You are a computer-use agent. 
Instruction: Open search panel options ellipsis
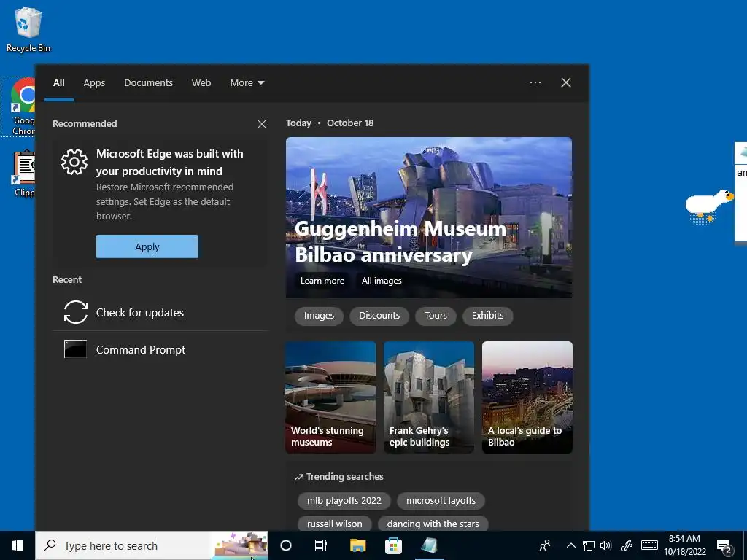tap(535, 82)
